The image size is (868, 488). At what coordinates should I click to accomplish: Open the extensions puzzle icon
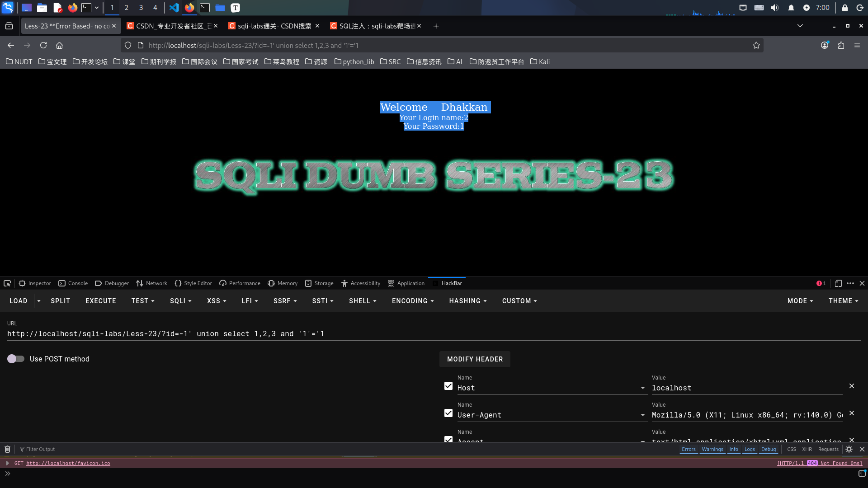(x=841, y=45)
